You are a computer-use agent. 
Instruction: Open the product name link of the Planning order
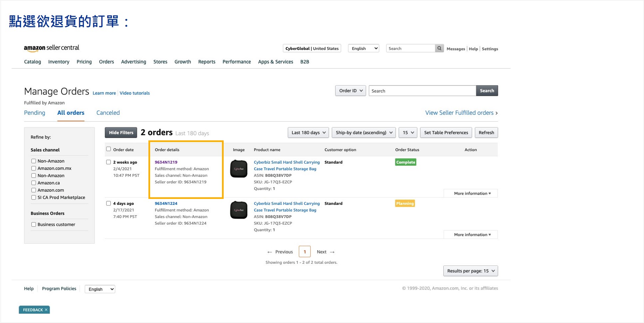(287, 207)
